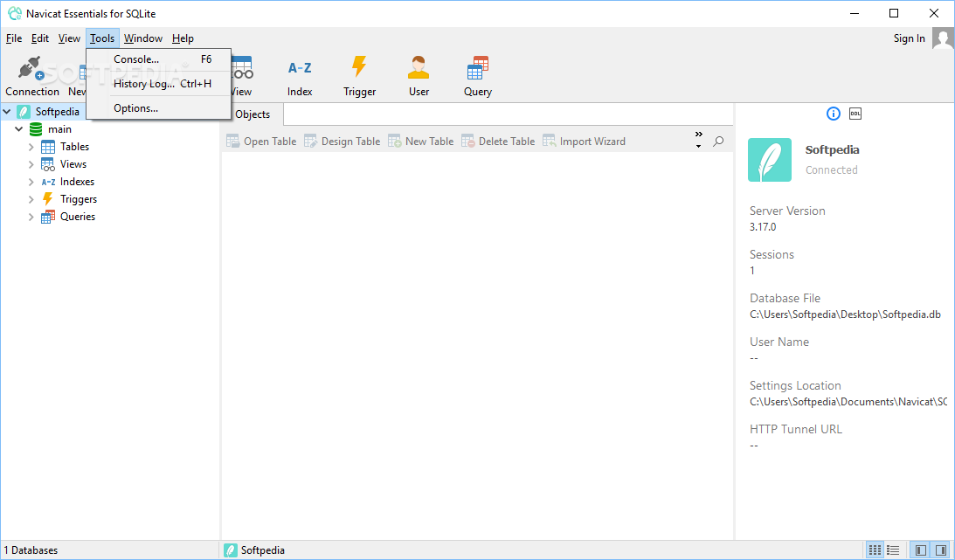Viewport: 955px width, 560px height.
Task: Expand the Tables tree node
Action: 31,147
